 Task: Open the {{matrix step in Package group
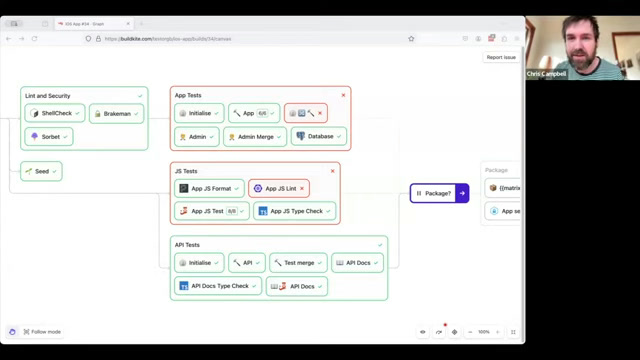[x=503, y=188]
